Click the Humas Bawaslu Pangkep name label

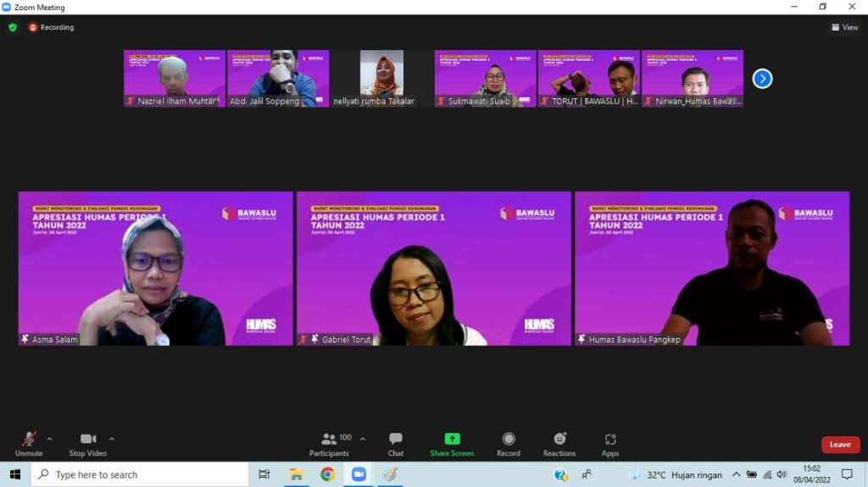(634, 340)
